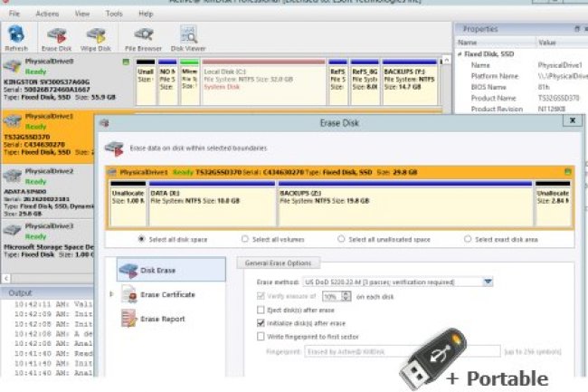Screen dimensions: 588x392
Task: Click the Value column header in Properties
Action: point(562,43)
